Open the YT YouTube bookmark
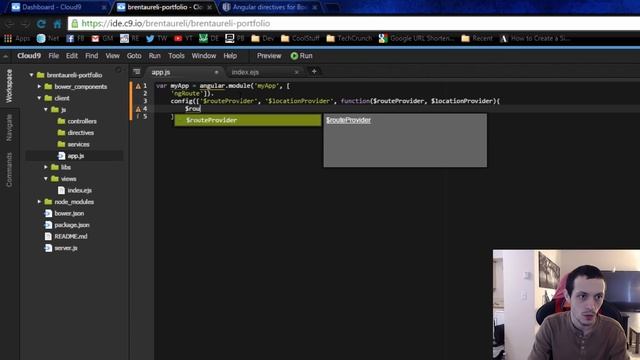The image size is (640, 360). coord(183,38)
